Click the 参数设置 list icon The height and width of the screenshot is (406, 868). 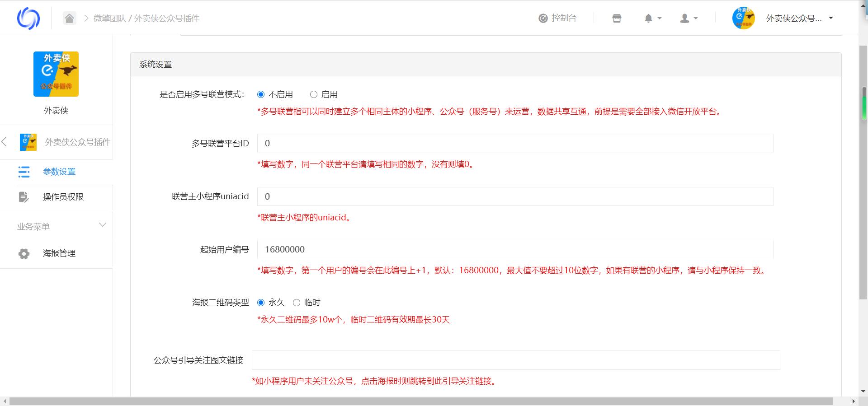point(24,172)
